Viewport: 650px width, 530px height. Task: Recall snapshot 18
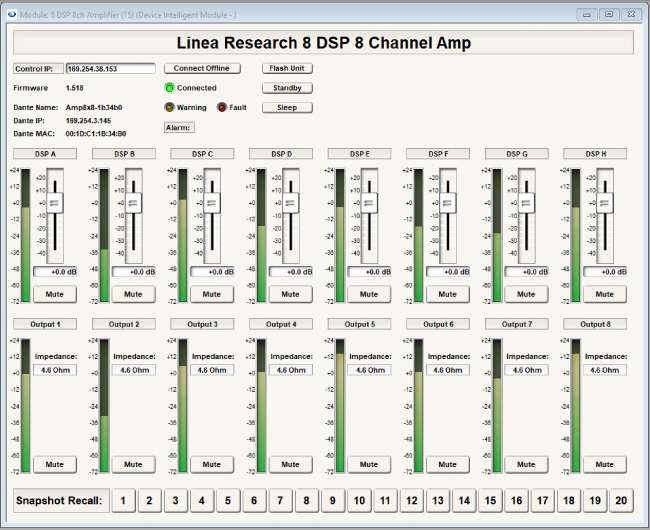569,501
